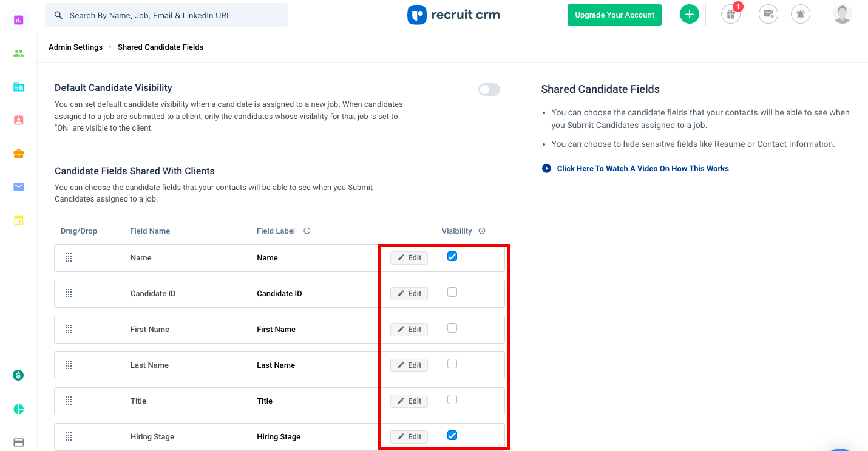
Task: Open Candidates from the green people icon
Action: pos(18,53)
